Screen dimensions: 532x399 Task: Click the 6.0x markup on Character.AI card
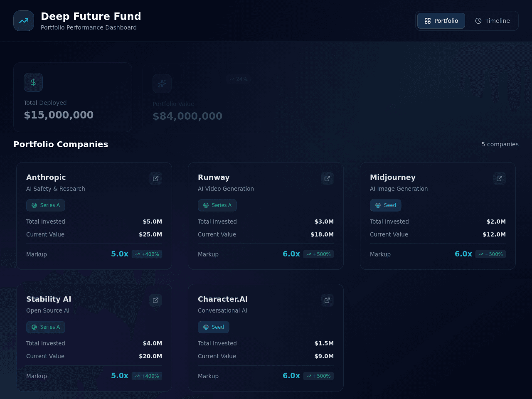pyautogui.click(x=291, y=376)
